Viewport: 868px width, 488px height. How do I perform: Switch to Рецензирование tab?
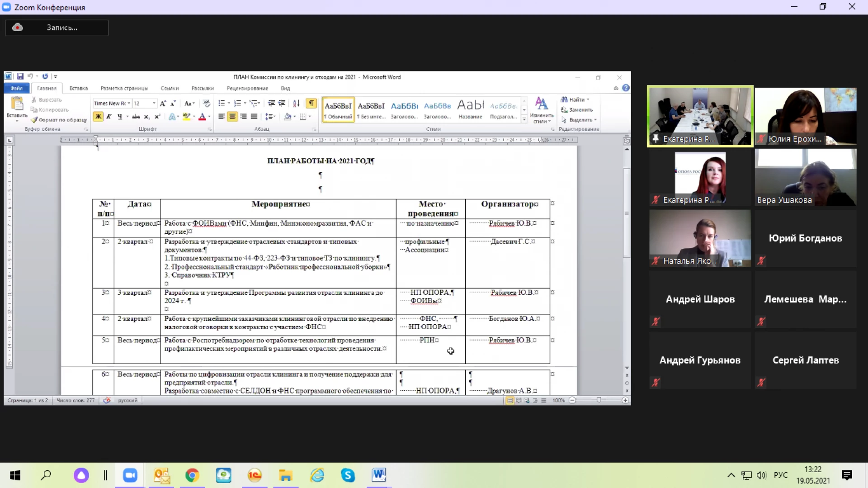247,88
